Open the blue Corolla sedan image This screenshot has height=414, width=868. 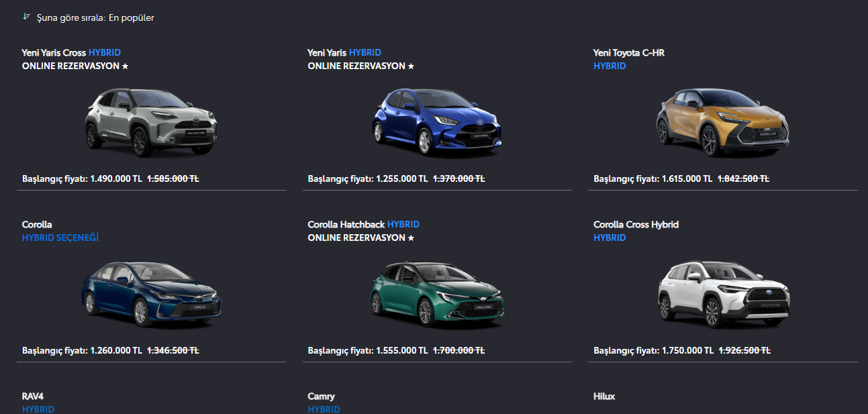[x=152, y=295]
